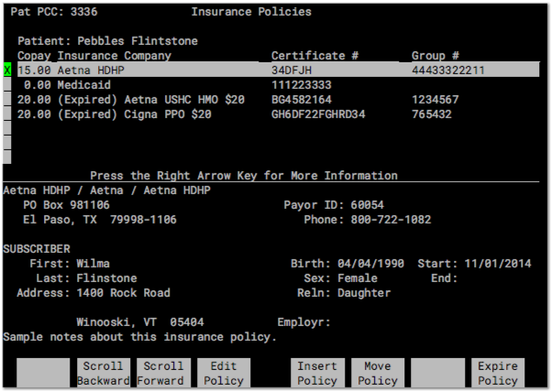
Task: Click group number 44433322211
Action: coord(448,71)
